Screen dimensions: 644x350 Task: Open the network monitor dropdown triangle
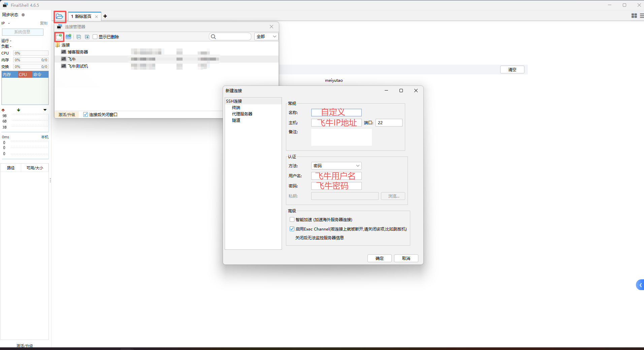coord(45,110)
